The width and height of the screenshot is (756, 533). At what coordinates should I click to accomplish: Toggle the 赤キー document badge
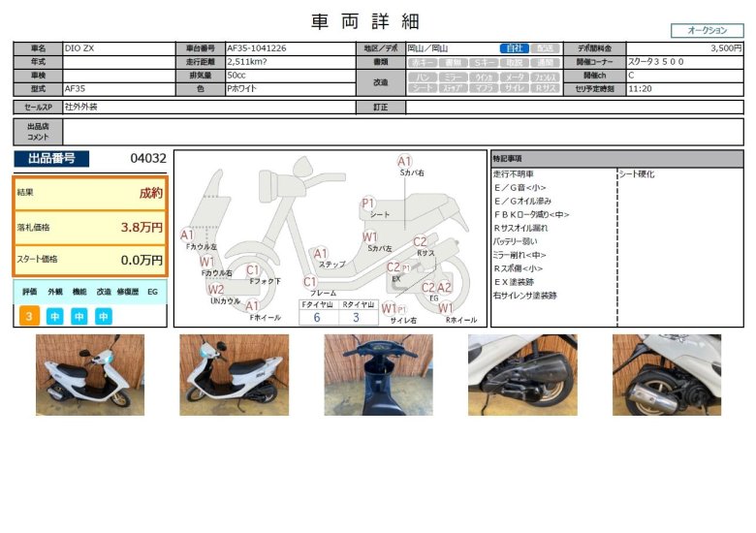pos(422,62)
